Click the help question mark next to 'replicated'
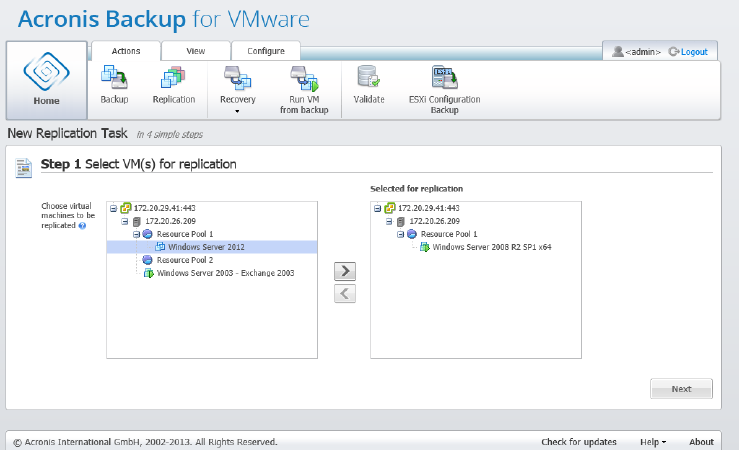 tap(82, 226)
